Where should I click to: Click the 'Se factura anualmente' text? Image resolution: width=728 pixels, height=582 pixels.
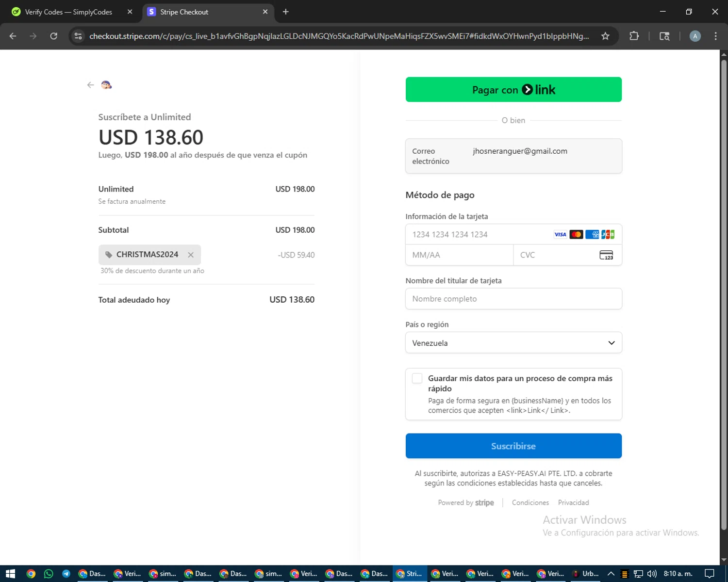(x=132, y=201)
